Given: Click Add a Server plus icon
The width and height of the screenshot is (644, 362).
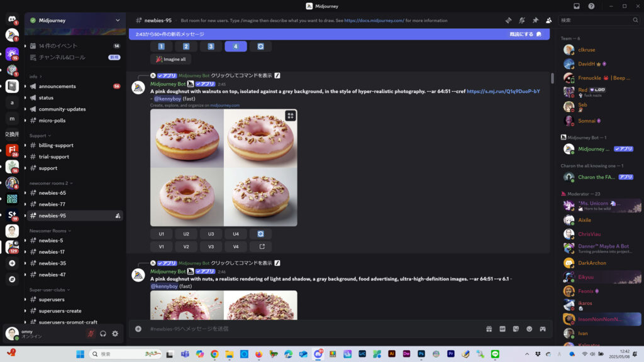Looking at the screenshot, I should (12, 263).
